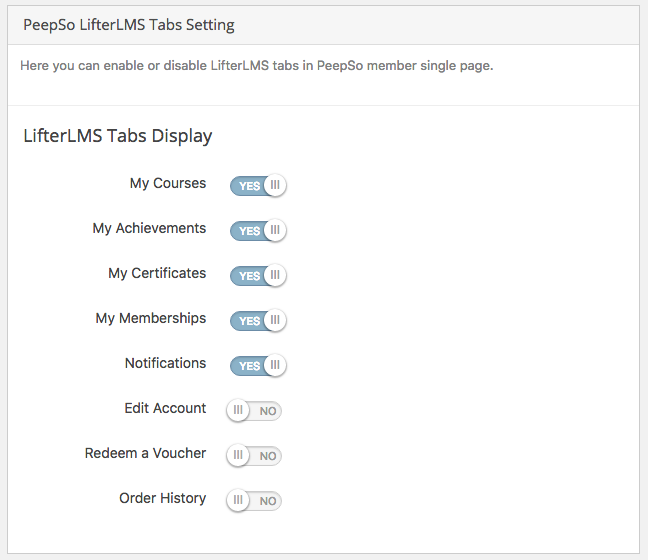The image size is (648, 560).
Task: Turn off the Notifications toggle
Action: (258, 366)
